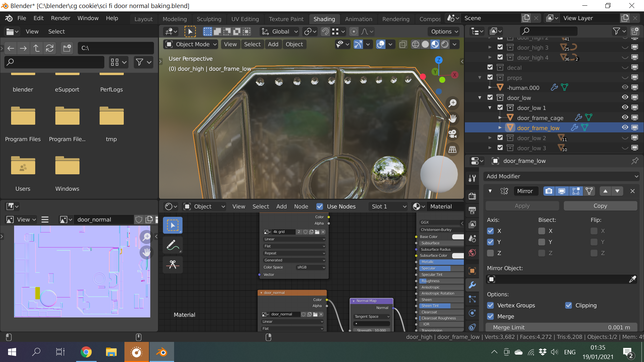
Task: Uncheck the Clipping option
Action: (x=569, y=305)
